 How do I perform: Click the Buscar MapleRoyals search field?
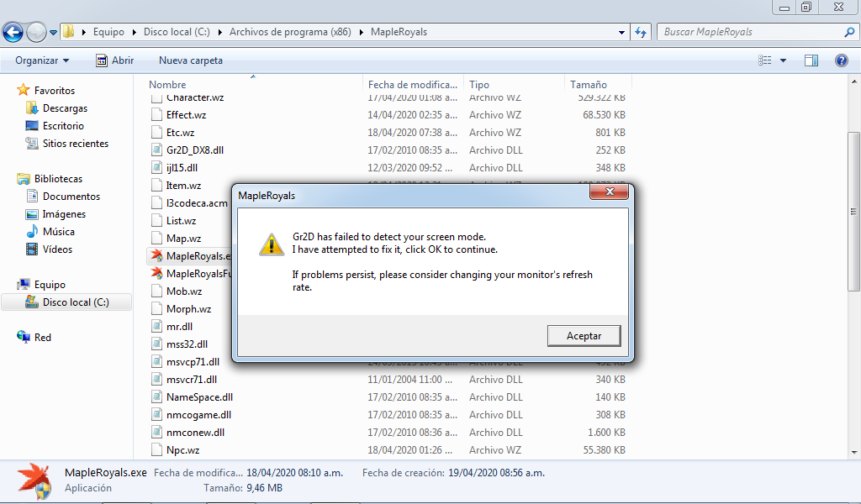click(x=750, y=32)
